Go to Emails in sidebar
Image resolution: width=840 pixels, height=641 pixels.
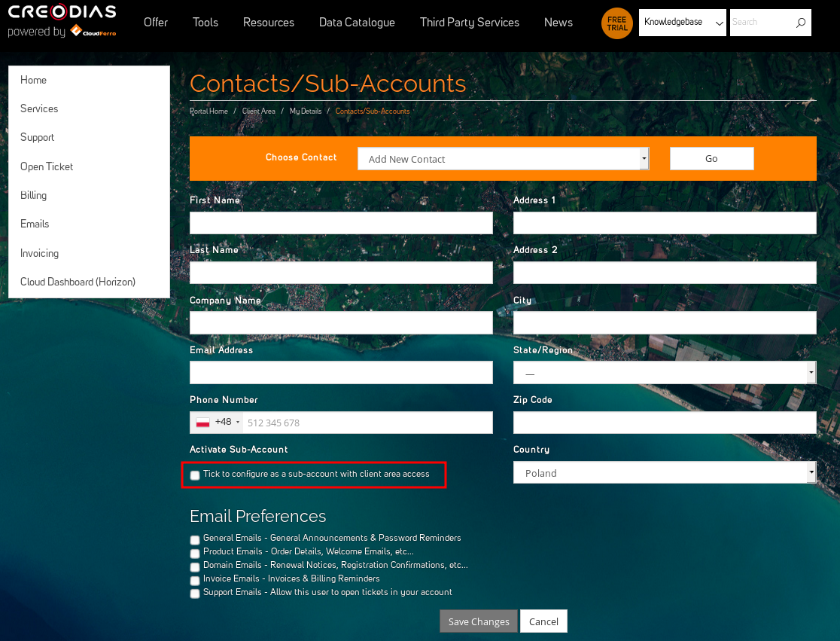click(x=35, y=224)
